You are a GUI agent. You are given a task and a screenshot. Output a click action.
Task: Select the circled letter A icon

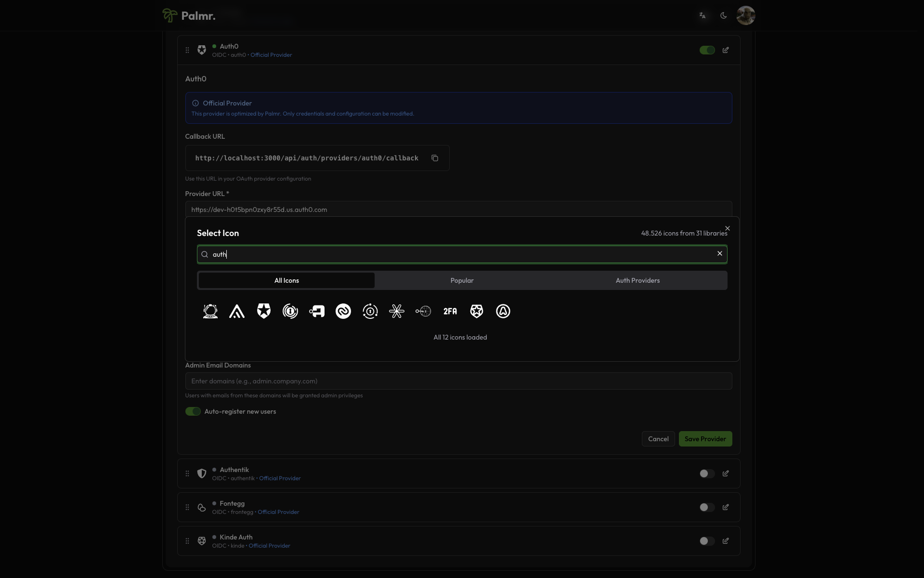pos(503,311)
